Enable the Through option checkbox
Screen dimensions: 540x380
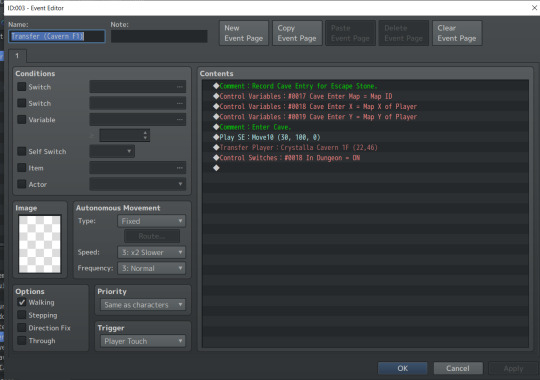(22, 340)
